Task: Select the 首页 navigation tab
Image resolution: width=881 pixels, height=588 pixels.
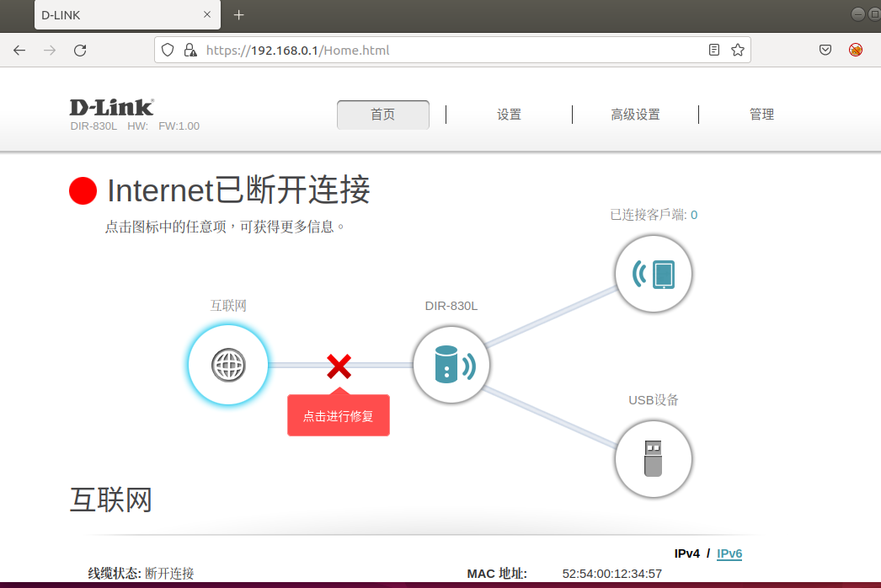Action: click(383, 115)
